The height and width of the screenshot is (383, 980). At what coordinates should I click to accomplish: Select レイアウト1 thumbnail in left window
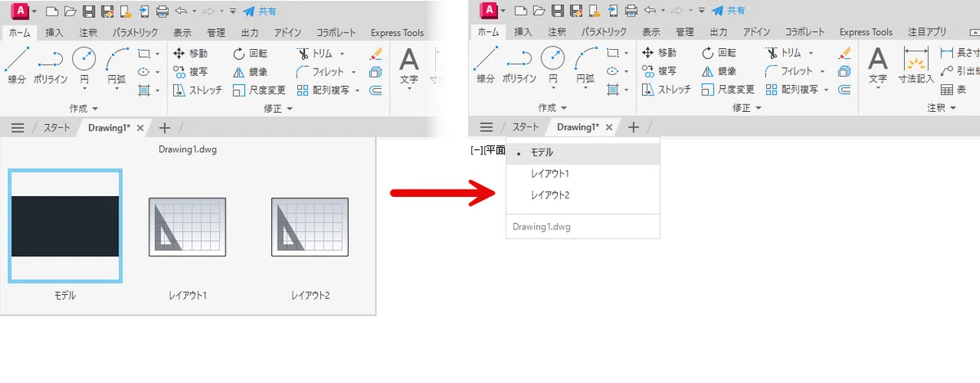pyautogui.click(x=188, y=226)
